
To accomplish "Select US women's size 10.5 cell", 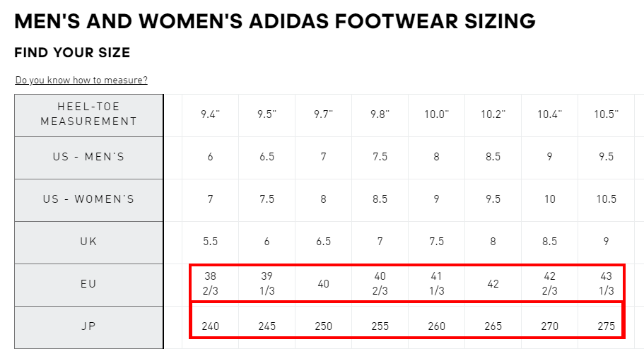I will pos(607,199).
